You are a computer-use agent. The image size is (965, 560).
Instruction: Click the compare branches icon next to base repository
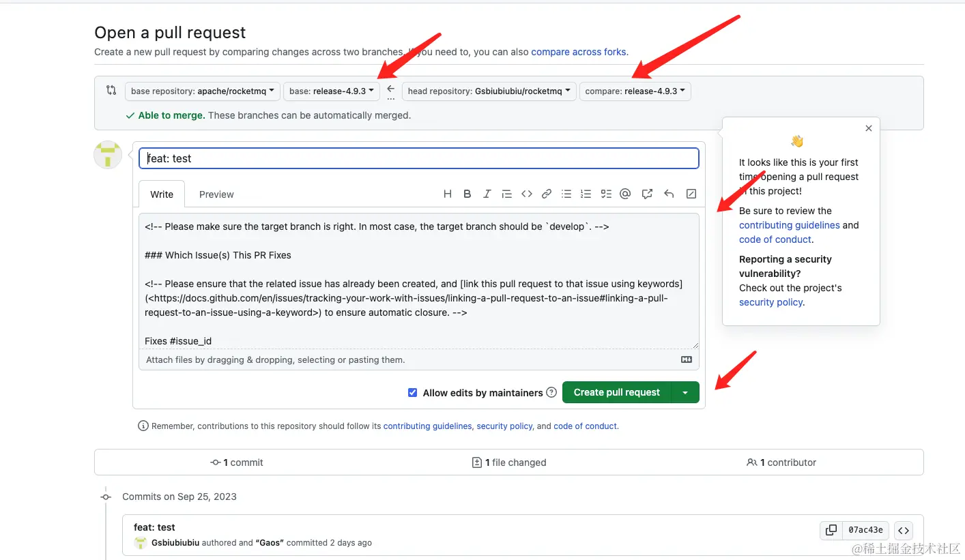(111, 90)
